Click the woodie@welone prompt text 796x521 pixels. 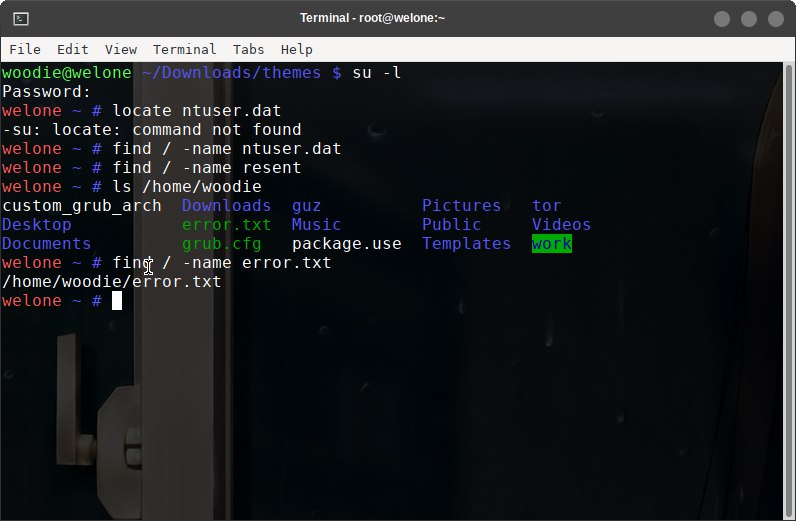(67, 73)
